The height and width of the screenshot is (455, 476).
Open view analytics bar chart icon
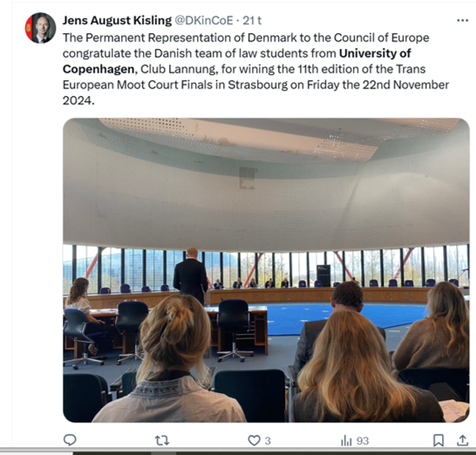[346, 440]
